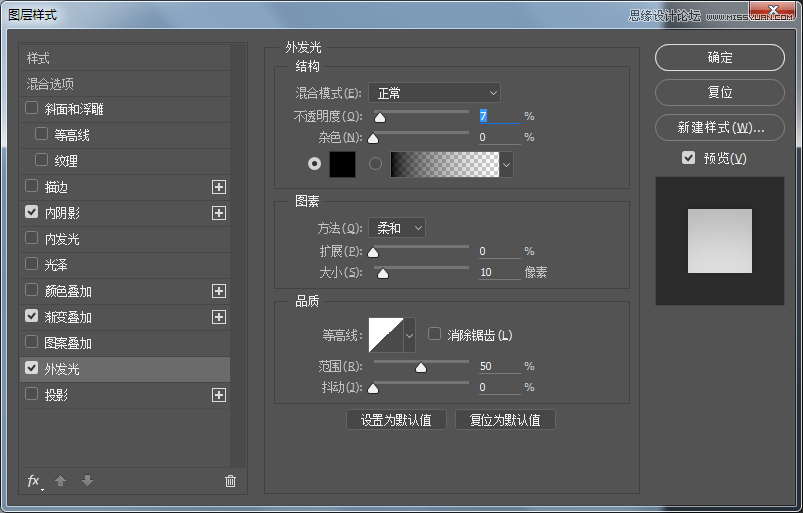The height and width of the screenshot is (513, 803).
Task: Enable the 图案叠加 checkbox
Action: (32, 341)
